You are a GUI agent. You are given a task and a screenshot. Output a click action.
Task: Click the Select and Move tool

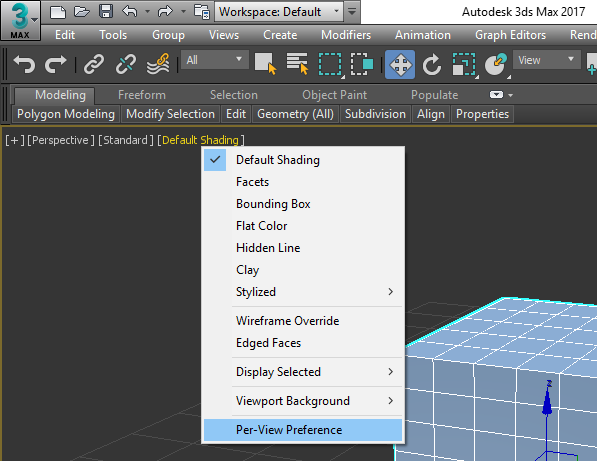400,64
